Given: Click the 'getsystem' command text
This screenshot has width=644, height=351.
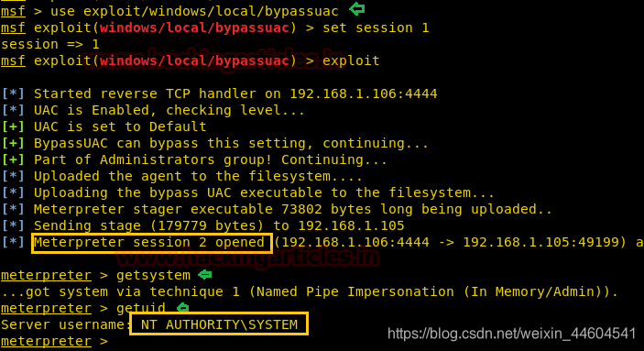Looking at the screenshot, I should (x=153, y=275).
